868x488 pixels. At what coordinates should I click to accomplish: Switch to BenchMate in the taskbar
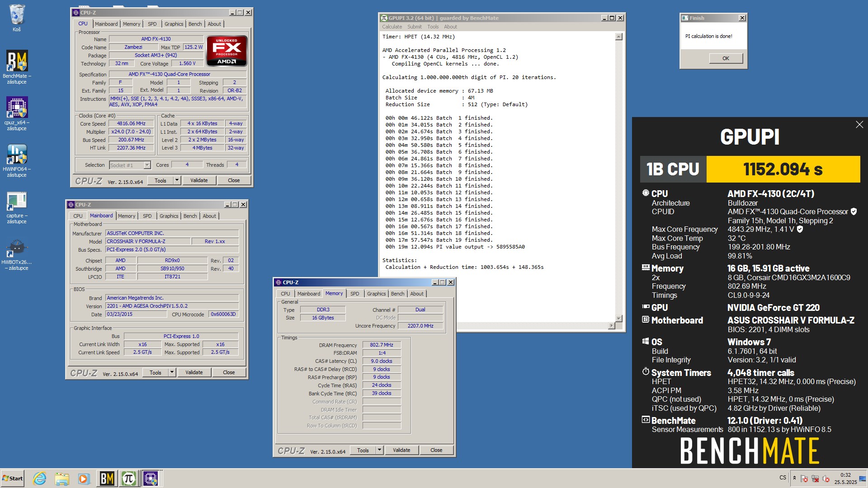(x=107, y=479)
